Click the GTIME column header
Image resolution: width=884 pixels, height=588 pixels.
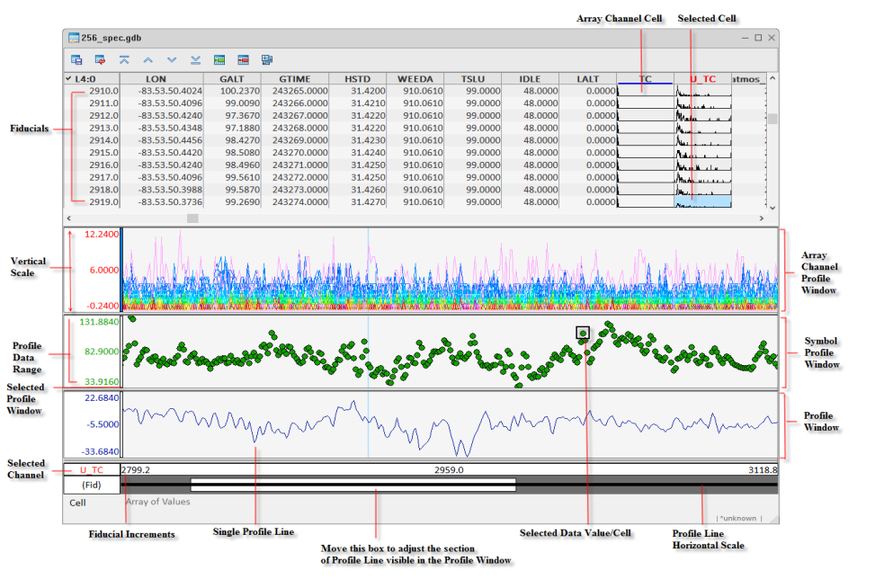(296, 79)
